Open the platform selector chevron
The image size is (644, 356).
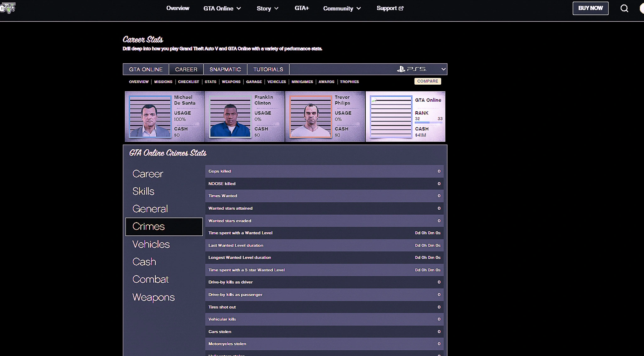pos(443,69)
